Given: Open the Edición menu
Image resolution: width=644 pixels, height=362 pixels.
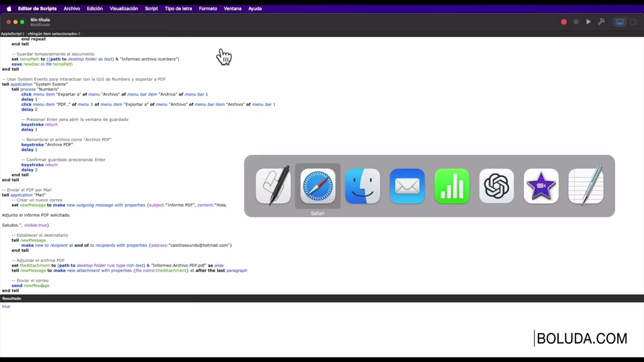Looking at the screenshot, I should tap(95, 9).
